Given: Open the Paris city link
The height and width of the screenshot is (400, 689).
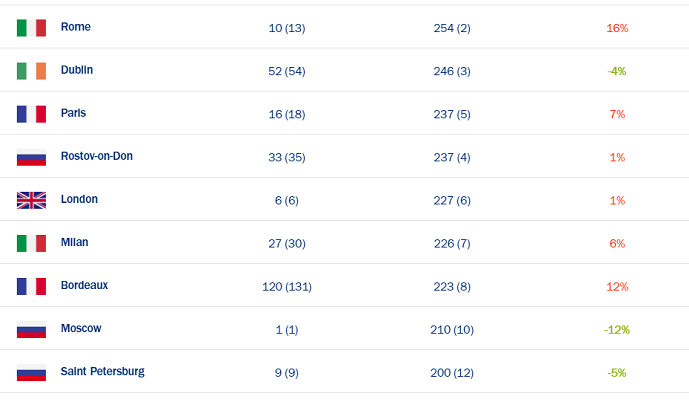Looking at the screenshot, I should tap(73, 113).
